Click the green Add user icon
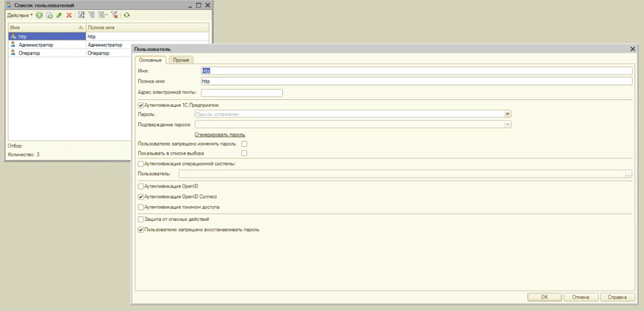This screenshot has width=644, height=311. 40,15
